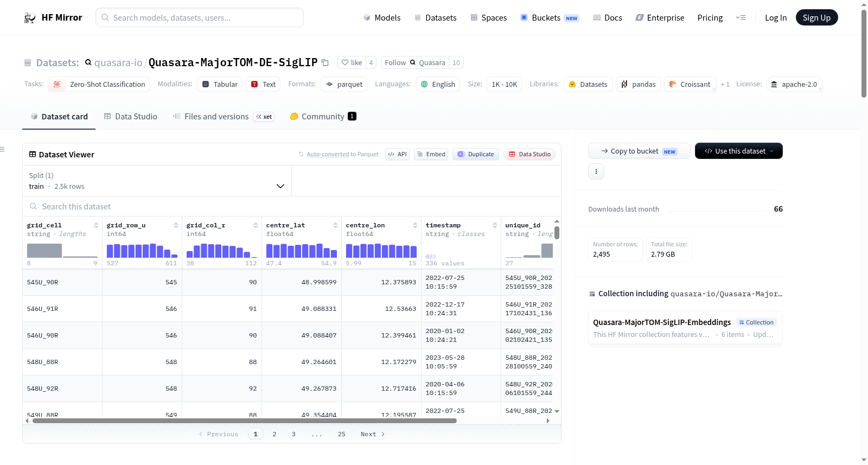This screenshot has width=868, height=465.
Task: Click the English language globe tag
Action: coord(438,84)
